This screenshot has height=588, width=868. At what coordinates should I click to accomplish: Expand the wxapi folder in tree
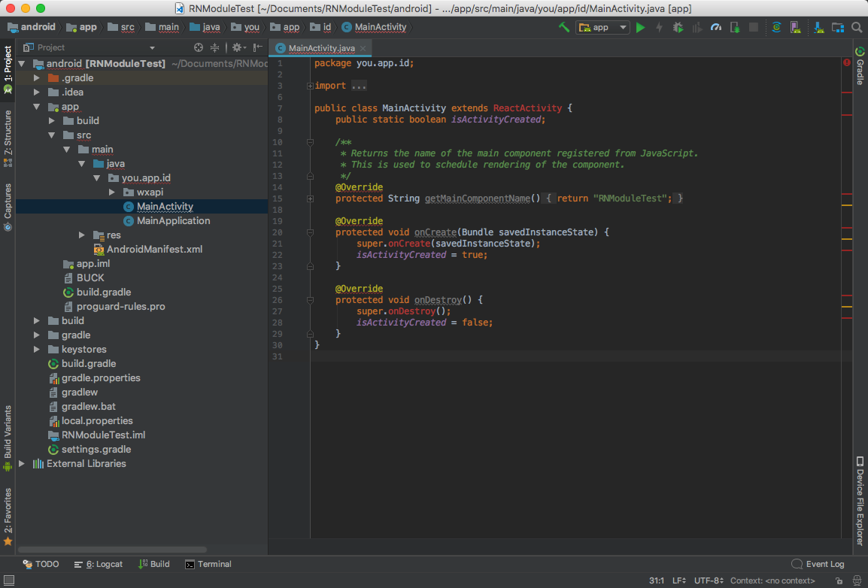pyautogui.click(x=113, y=192)
